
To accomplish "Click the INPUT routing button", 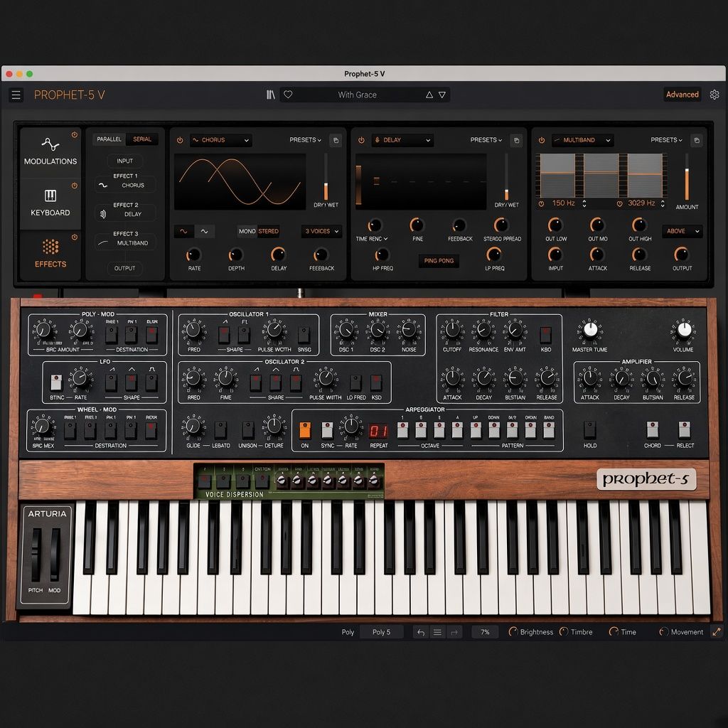I will tap(125, 161).
